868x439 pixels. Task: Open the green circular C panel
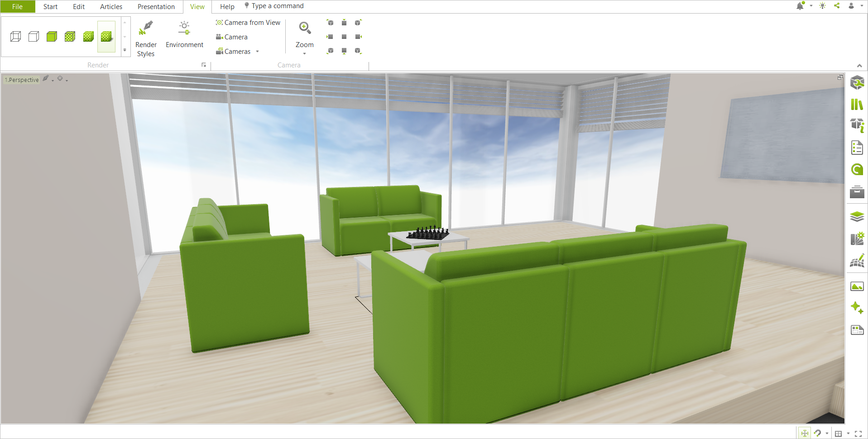pyautogui.click(x=857, y=170)
